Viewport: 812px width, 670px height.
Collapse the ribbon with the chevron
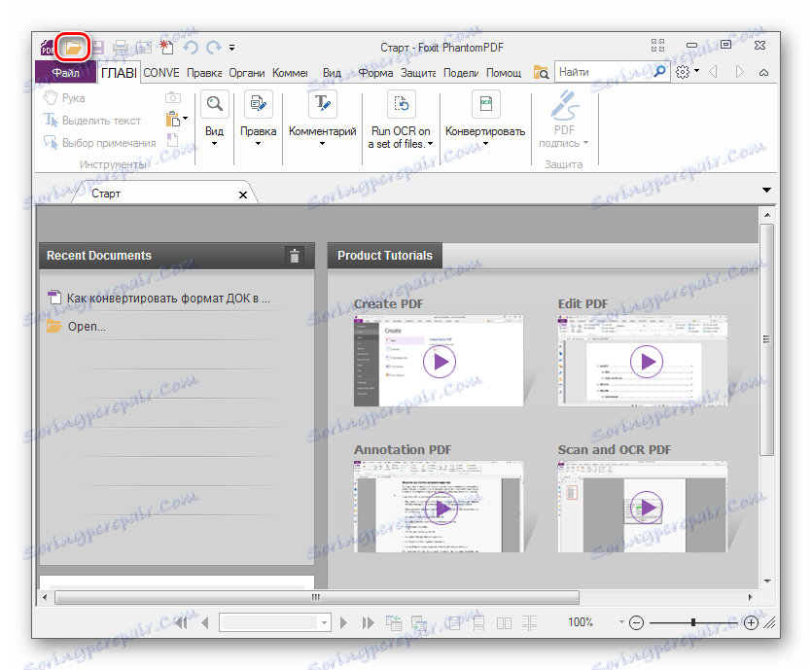[x=763, y=73]
